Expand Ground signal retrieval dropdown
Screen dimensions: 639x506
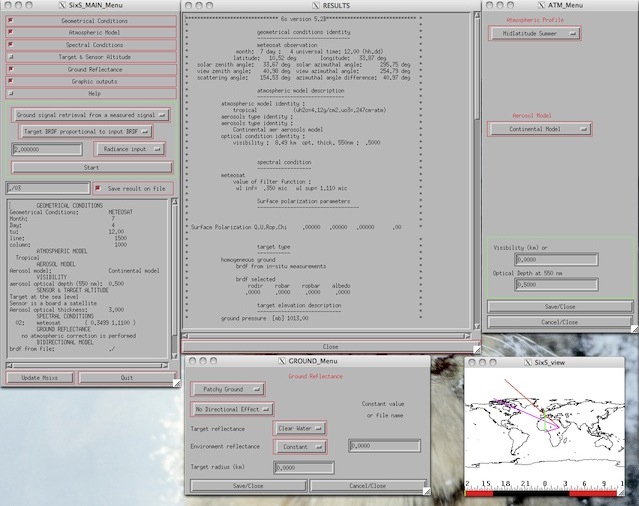[90, 115]
